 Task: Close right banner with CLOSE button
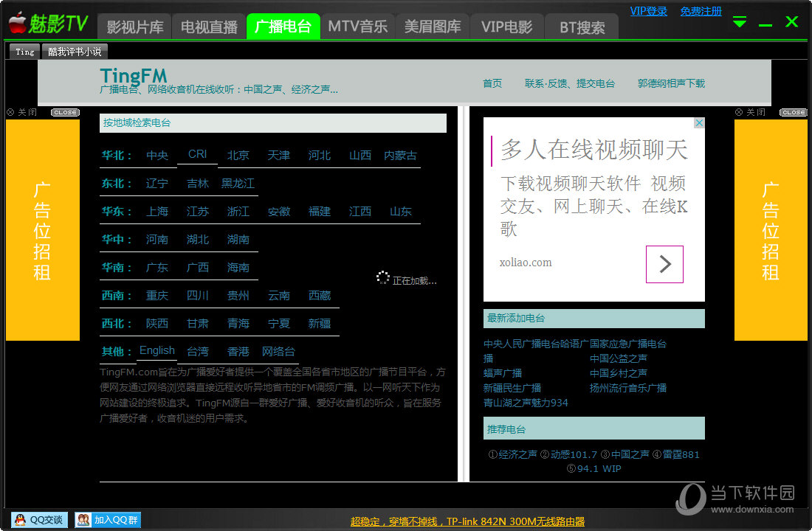tap(794, 112)
